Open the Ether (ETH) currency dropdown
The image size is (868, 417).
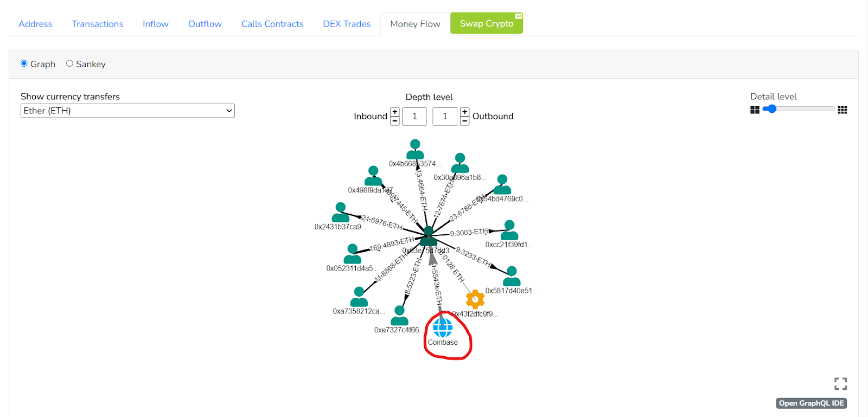[x=127, y=111]
